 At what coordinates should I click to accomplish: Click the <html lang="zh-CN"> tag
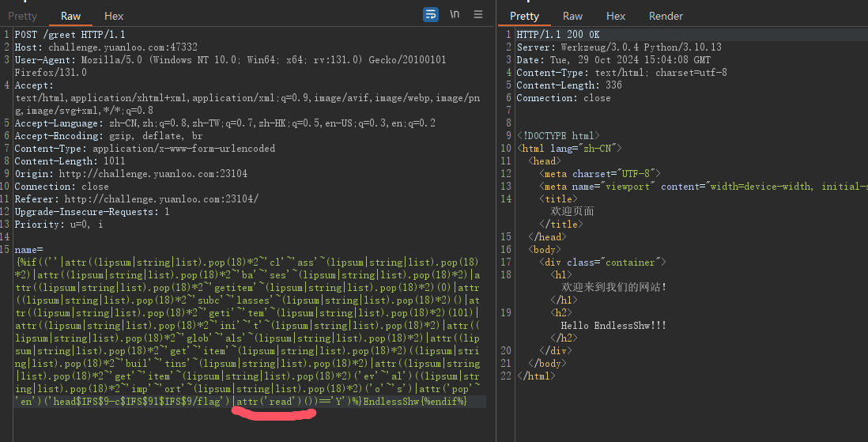click(x=569, y=149)
